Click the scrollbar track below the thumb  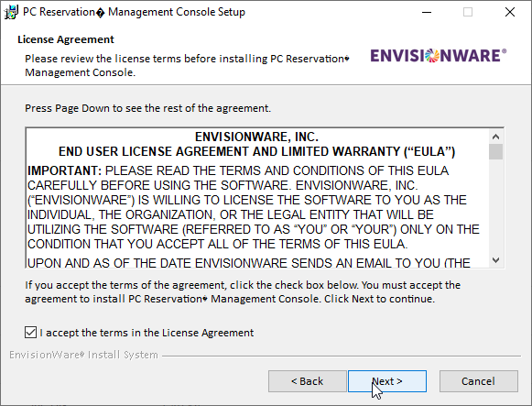[495, 206]
